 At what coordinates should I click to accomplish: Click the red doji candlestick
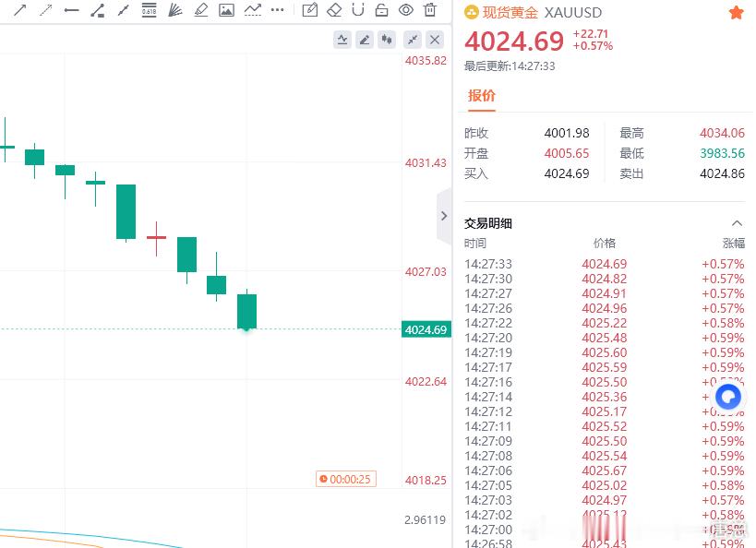tap(156, 239)
